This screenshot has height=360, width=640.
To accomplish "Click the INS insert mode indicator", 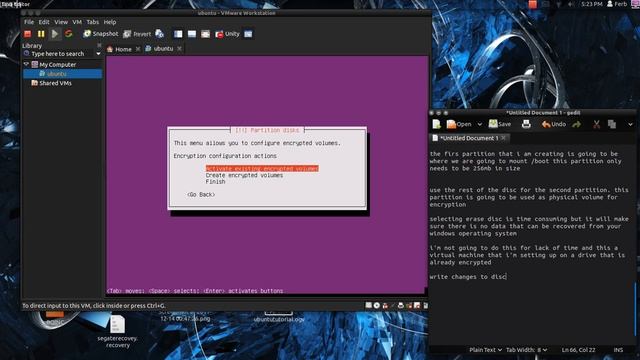I will [x=618, y=350].
